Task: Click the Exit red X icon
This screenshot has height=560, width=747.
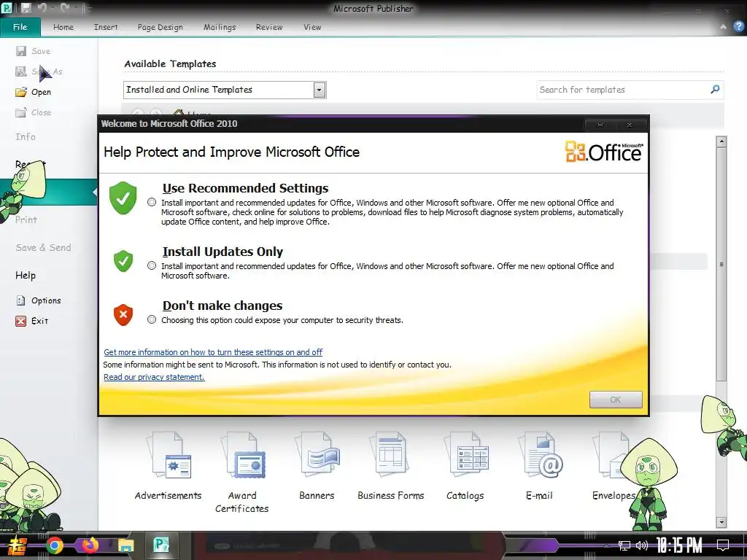Action: (20, 321)
